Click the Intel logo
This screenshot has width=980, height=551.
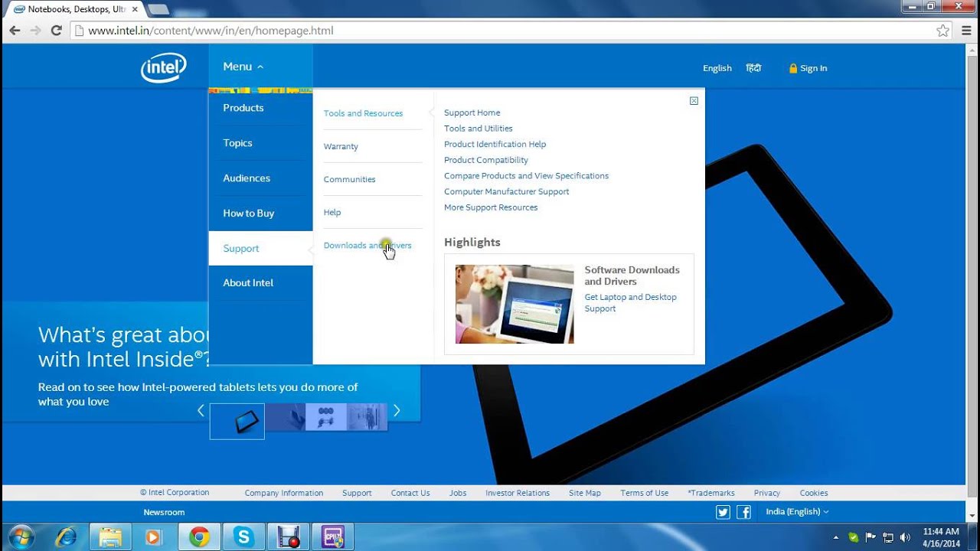164,67
